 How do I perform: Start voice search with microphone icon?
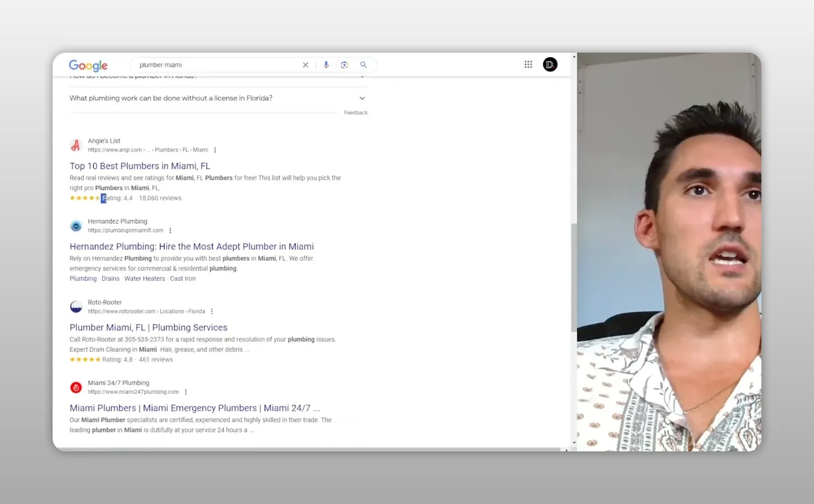click(326, 65)
